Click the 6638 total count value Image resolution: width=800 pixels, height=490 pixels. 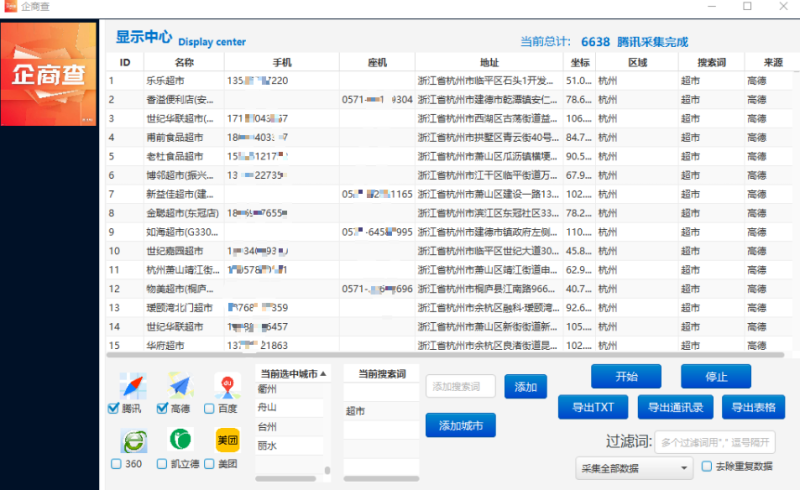coord(595,42)
